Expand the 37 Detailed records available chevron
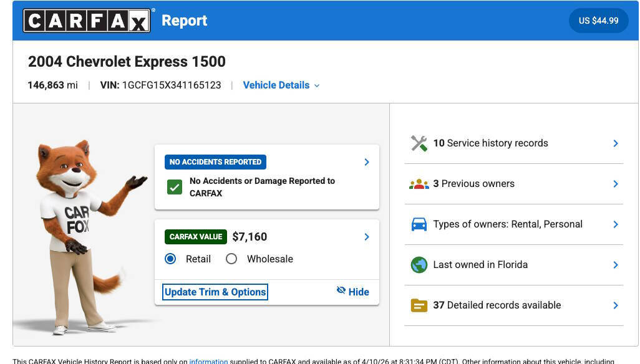Screen dimensions: 640x364 (x=616, y=305)
